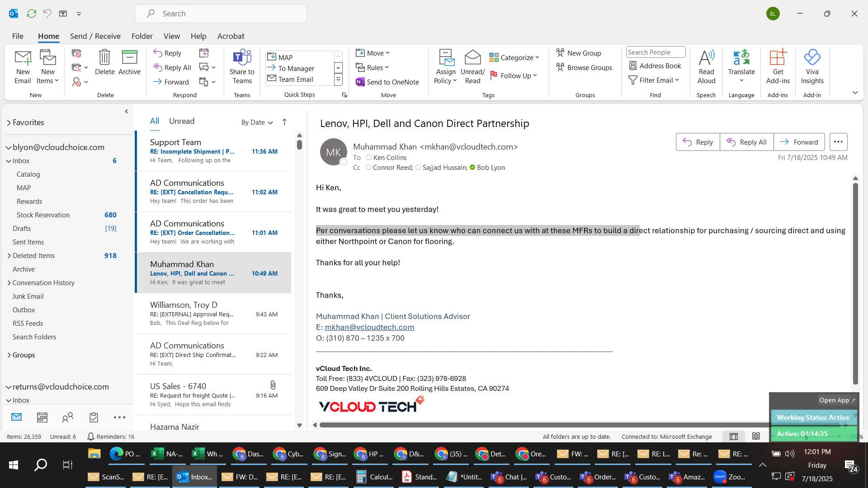Click Forward button in reading pane
The width and height of the screenshot is (868, 488).
pyautogui.click(x=799, y=142)
